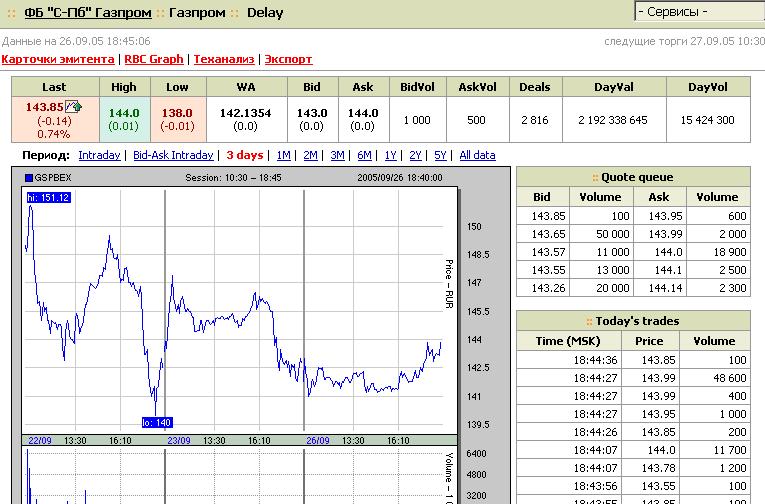Open Карточки эмитента link
The image size is (765, 504).
click(58, 59)
